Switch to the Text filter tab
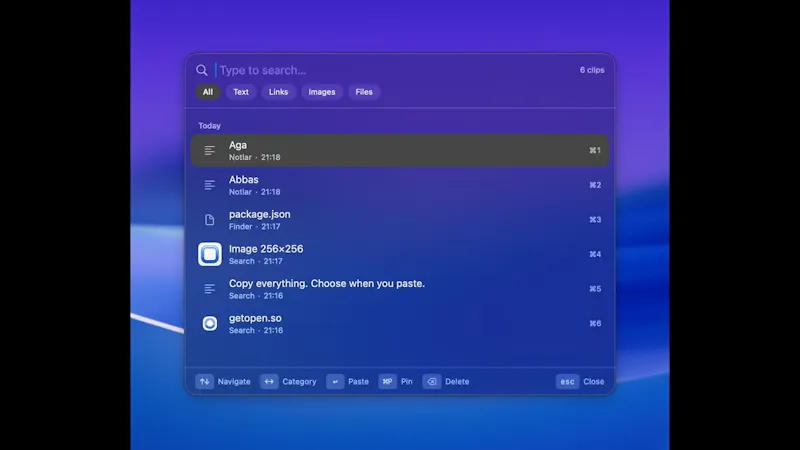 coord(241,92)
